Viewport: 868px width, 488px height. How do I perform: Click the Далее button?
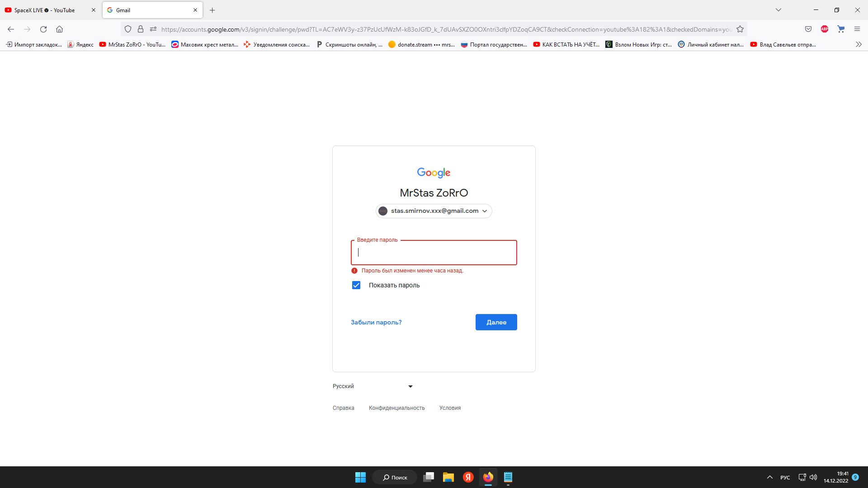point(496,322)
